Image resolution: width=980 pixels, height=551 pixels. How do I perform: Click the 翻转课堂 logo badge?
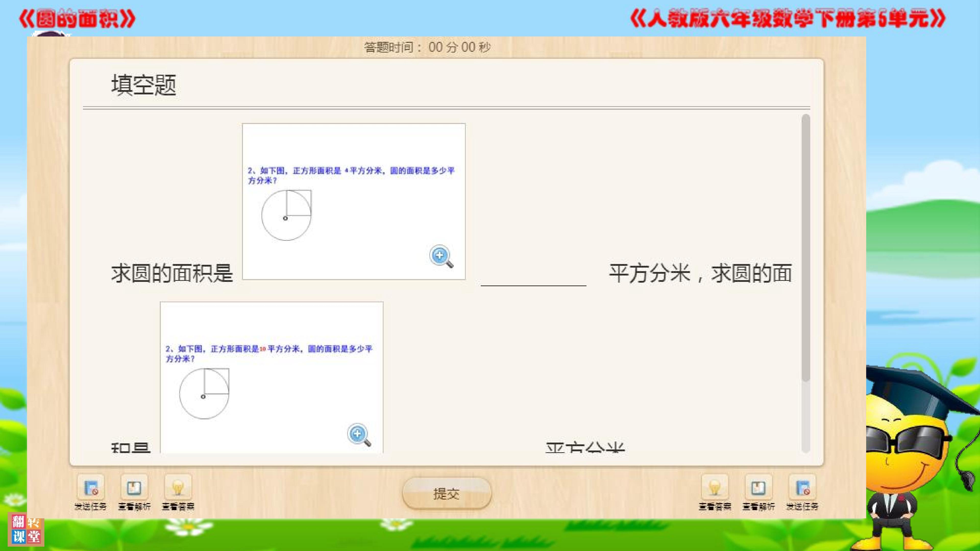26,529
